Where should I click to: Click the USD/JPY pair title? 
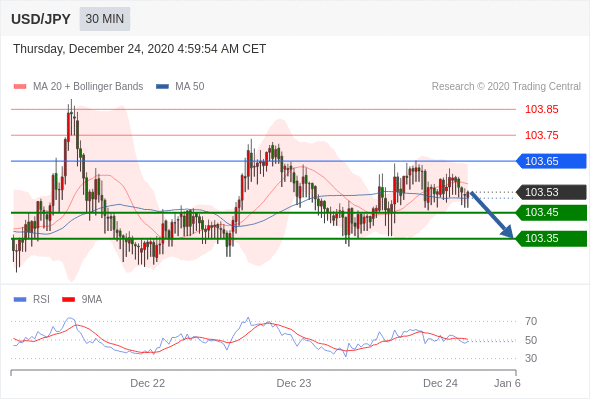click(x=41, y=19)
